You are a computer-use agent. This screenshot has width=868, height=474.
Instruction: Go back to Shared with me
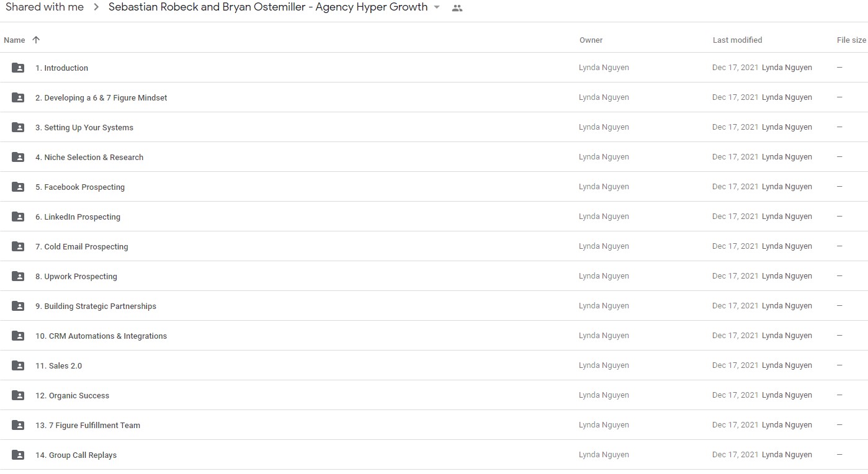[x=45, y=7]
